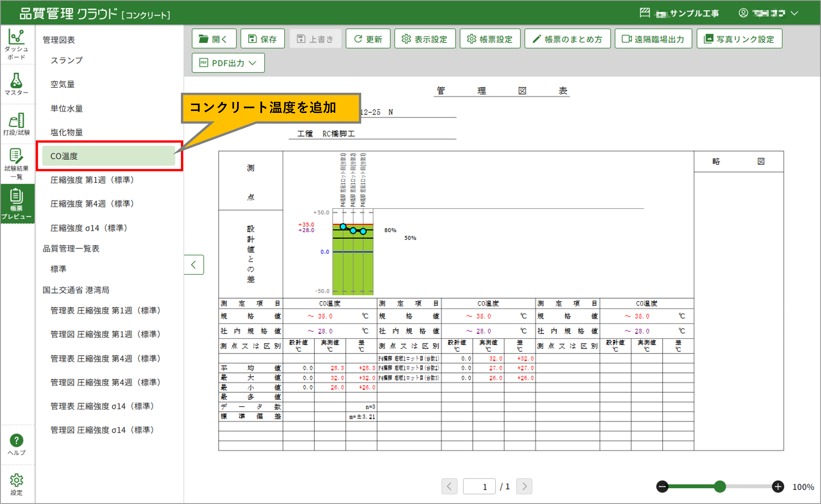
Task: Open the user account dropdown chevron
Action: click(795, 13)
